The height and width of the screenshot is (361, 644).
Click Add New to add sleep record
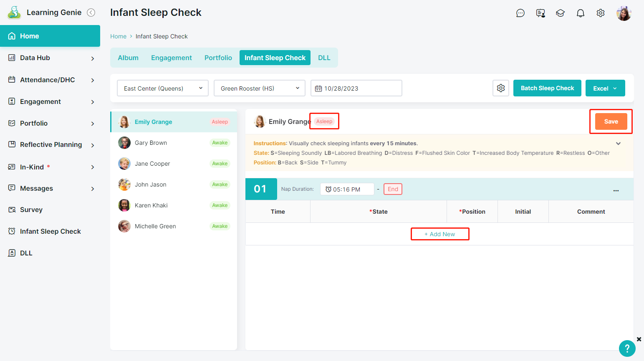coord(440,234)
